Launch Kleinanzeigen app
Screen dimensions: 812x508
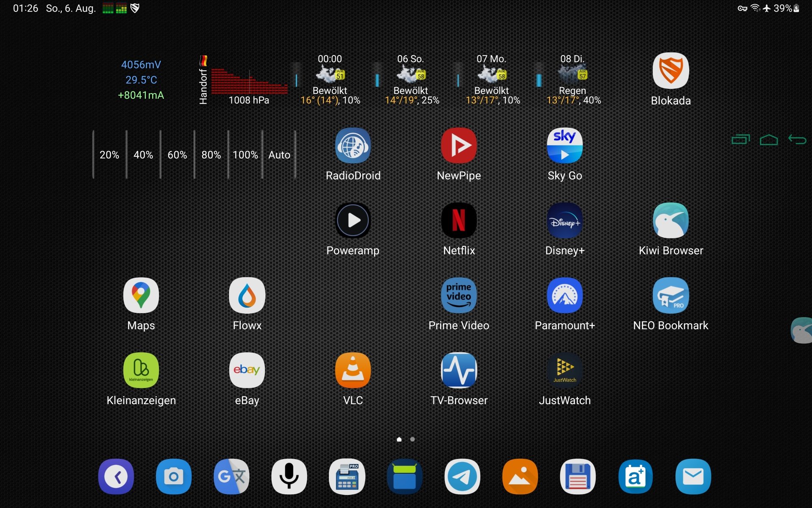(x=141, y=370)
